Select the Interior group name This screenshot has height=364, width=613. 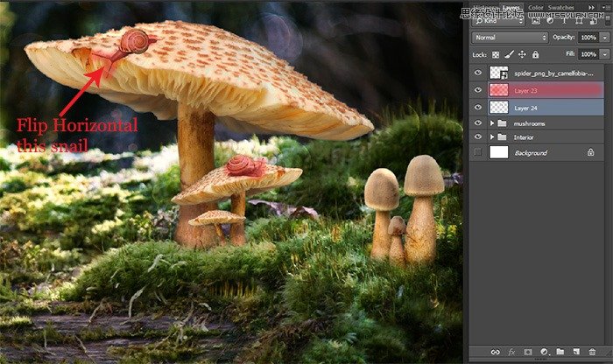tap(524, 137)
